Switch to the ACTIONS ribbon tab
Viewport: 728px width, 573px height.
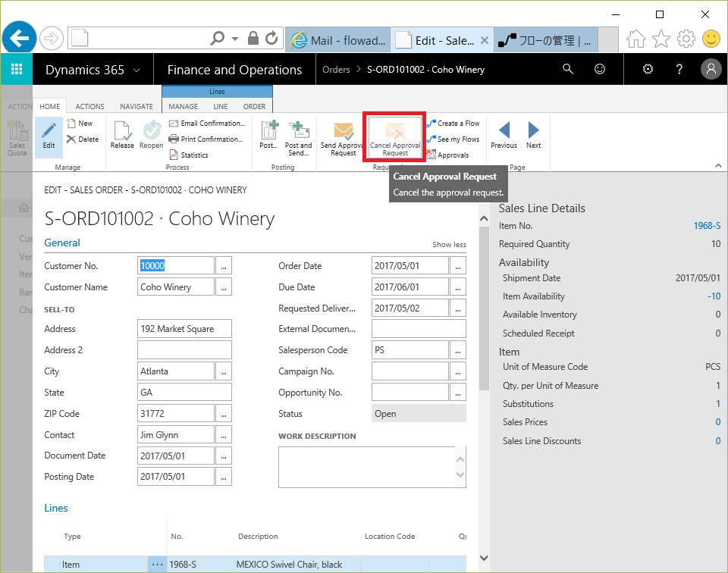(89, 106)
